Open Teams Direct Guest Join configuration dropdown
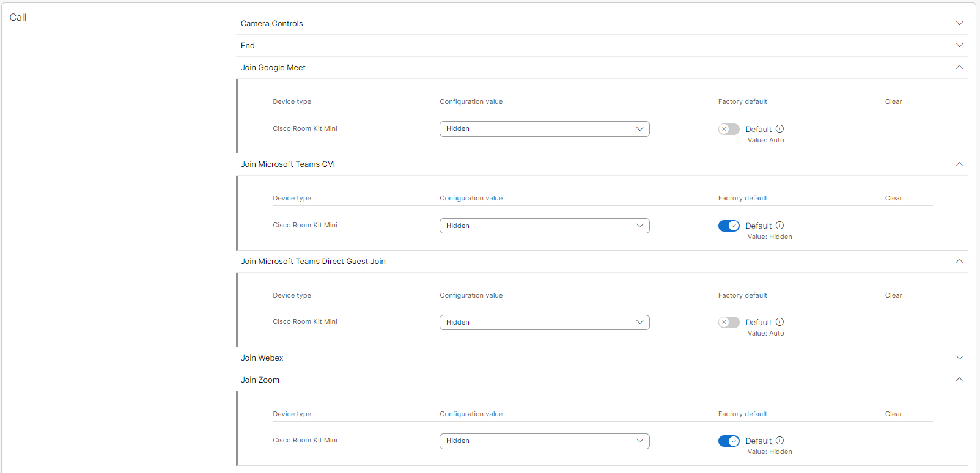 pos(544,322)
